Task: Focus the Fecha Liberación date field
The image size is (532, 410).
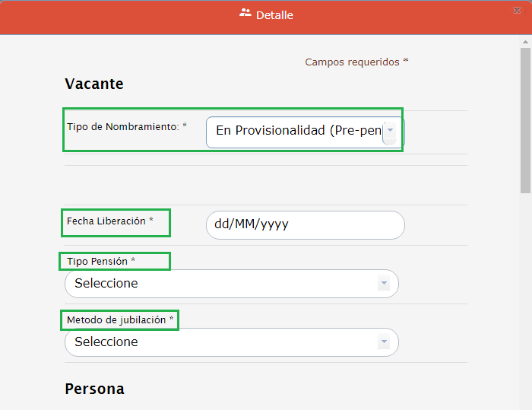Action: click(x=305, y=224)
